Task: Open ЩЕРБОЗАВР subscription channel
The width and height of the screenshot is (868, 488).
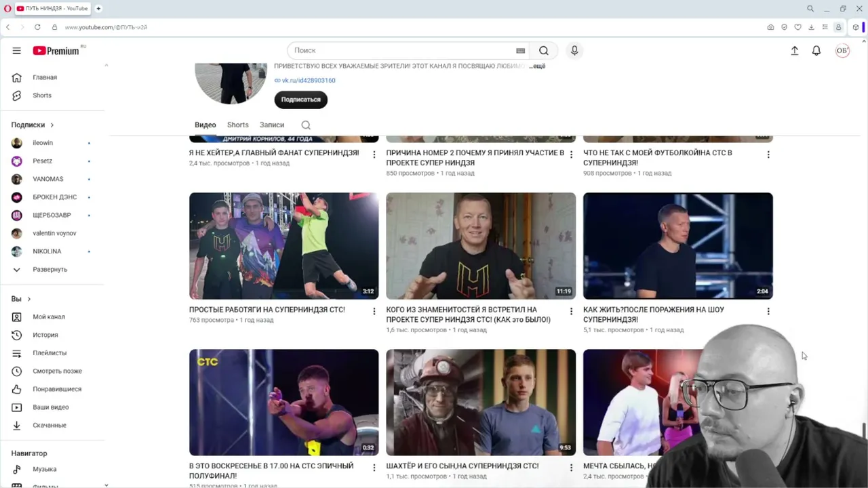Action: coord(52,216)
